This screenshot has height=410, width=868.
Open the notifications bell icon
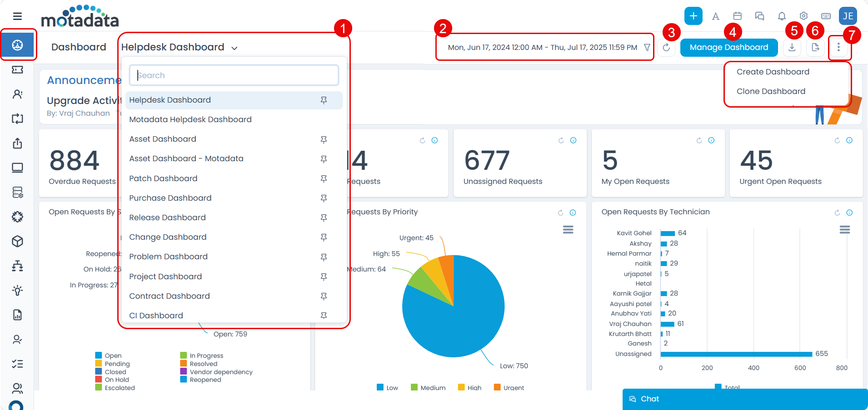[x=782, y=16]
